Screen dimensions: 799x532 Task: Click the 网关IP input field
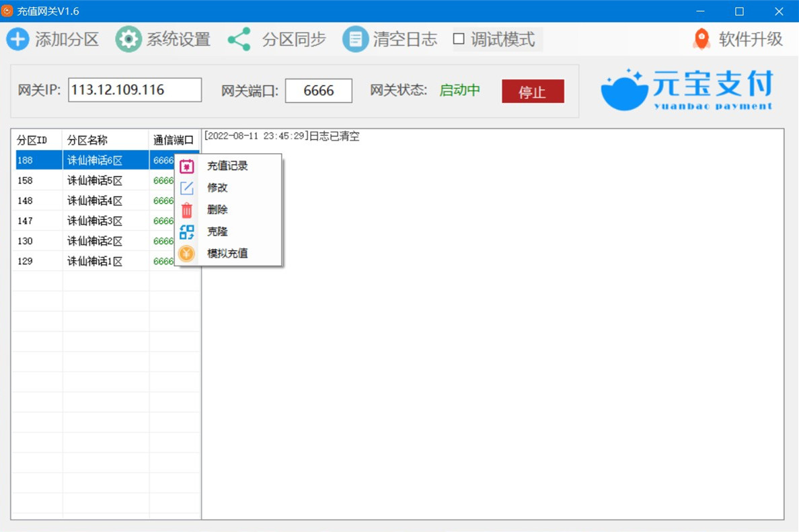[x=135, y=90]
